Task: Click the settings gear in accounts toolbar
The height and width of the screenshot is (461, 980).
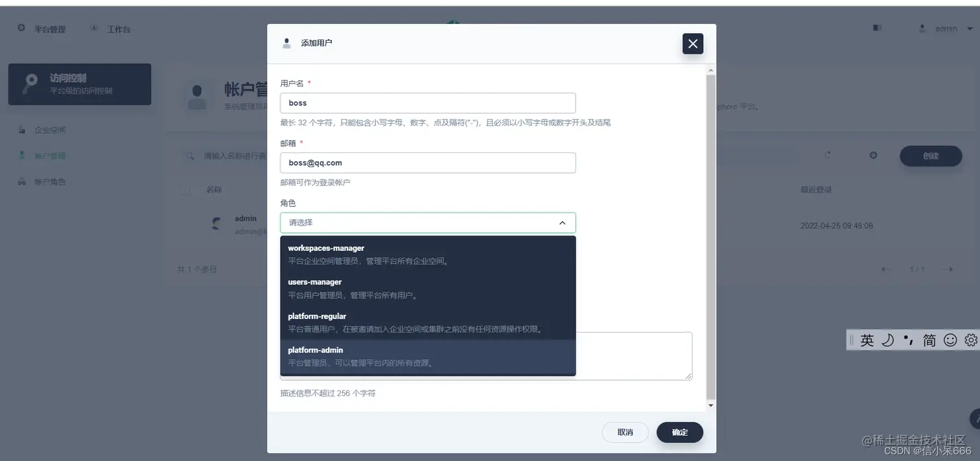Action: click(x=873, y=156)
